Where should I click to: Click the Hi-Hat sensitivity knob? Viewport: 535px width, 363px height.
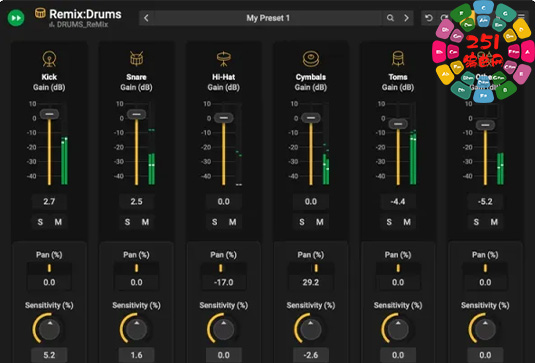[x=223, y=329]
